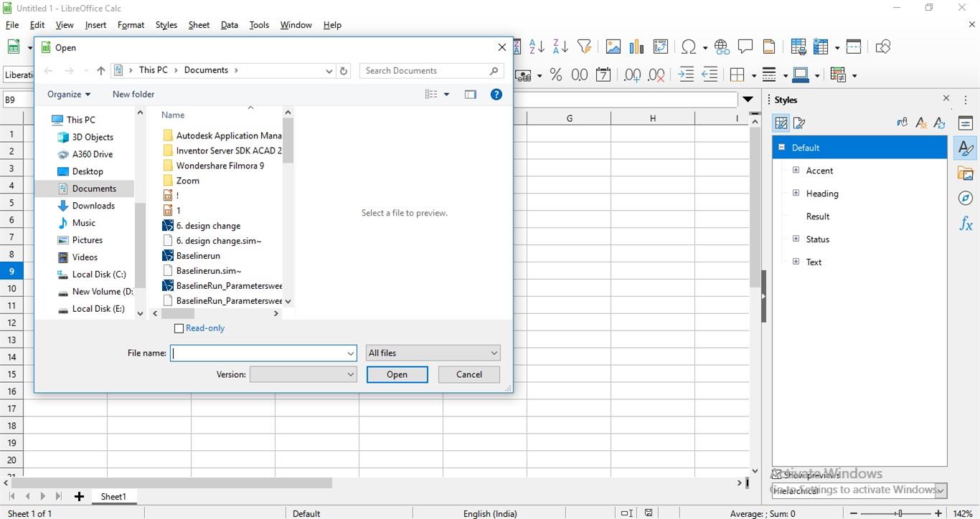Click the Insert Chart icon
980x519 pixels.
(636, 47)
